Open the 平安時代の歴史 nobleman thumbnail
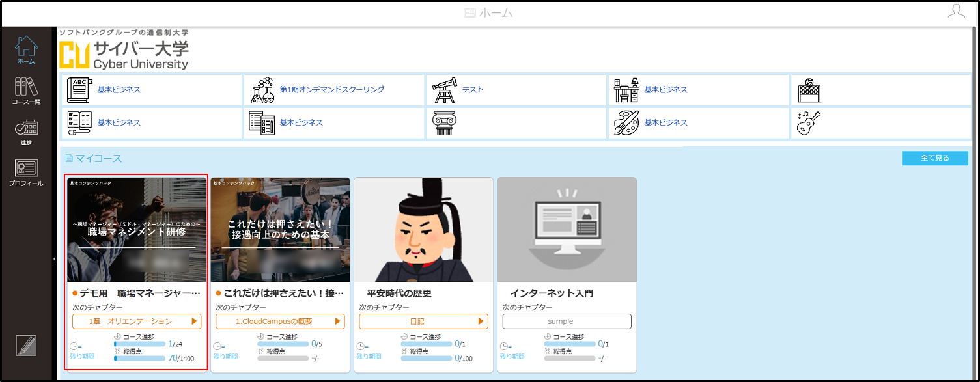 coord(424,230)
